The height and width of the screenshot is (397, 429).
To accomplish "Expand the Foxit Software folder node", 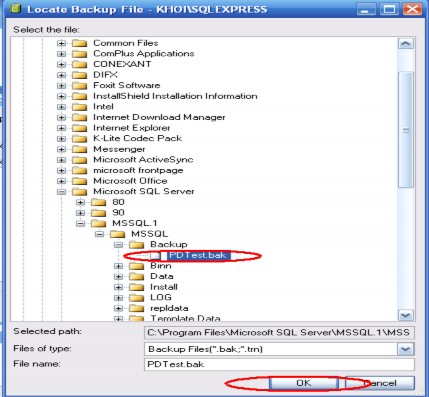I will (x=61, y=86).
